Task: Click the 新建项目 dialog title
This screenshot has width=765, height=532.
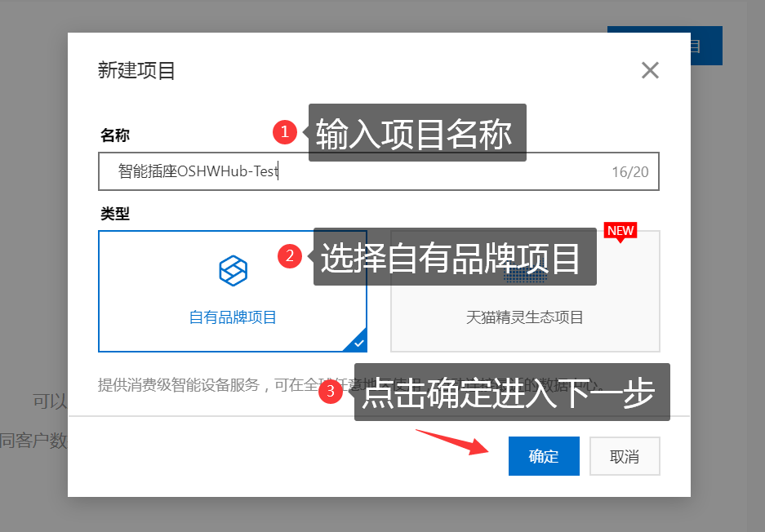Action: point(136,70)
